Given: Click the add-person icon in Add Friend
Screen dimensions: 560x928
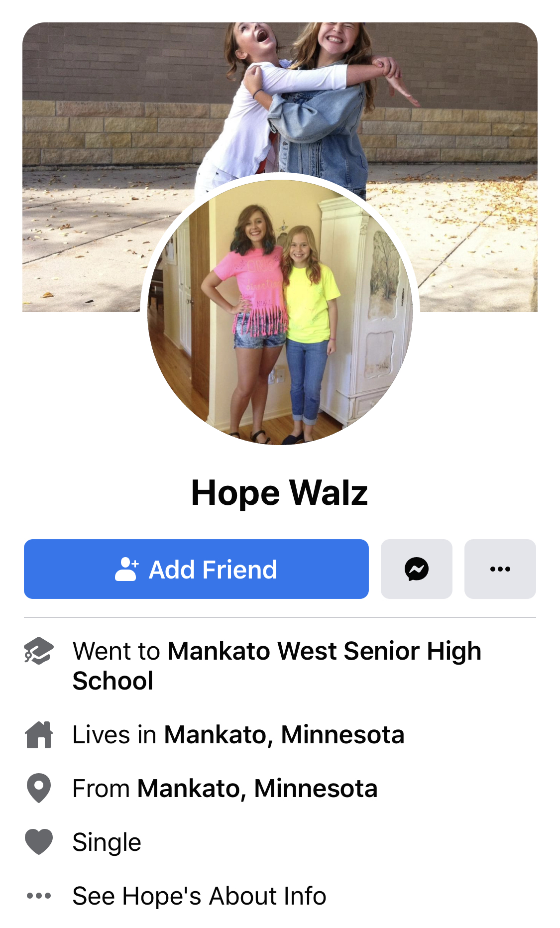Looking at the screenshot, I should 126,569.
